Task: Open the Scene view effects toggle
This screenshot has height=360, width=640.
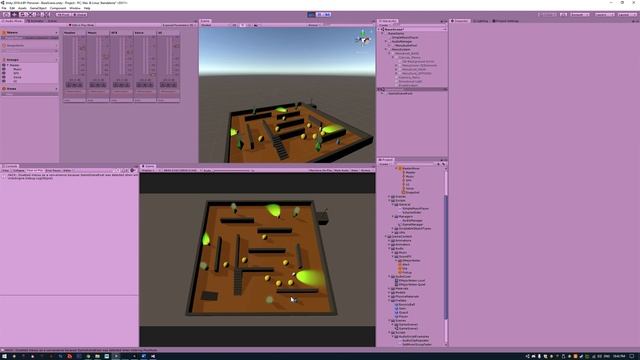Action: tap(257, 25)
